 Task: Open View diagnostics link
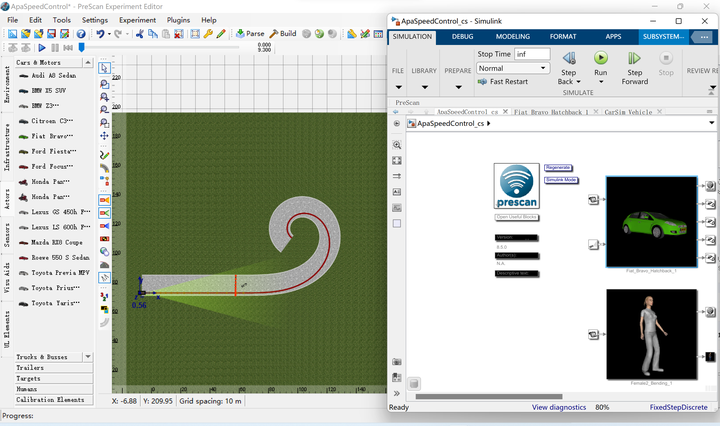(x=559, y=407)
